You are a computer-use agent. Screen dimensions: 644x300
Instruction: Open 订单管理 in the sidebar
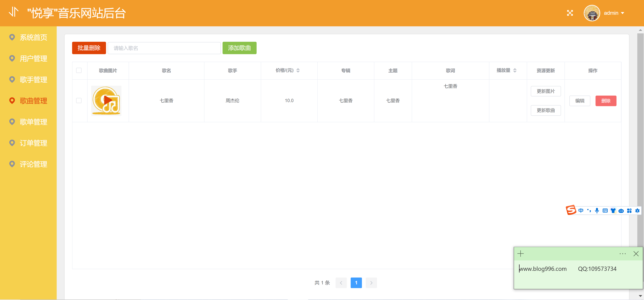tap(33, 143)
